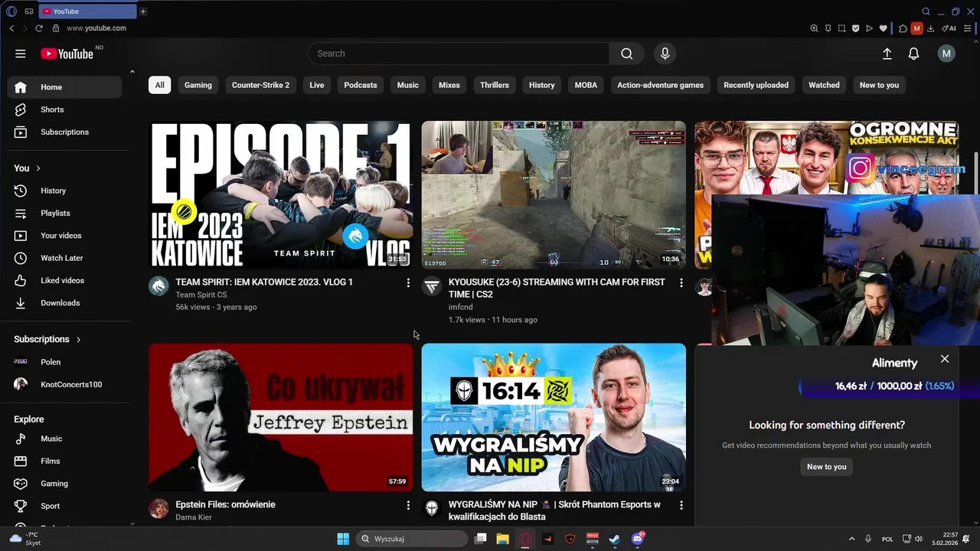Open options menu for Epstein Files video
The image size is (980, 551).
click(x=408, y=506)
